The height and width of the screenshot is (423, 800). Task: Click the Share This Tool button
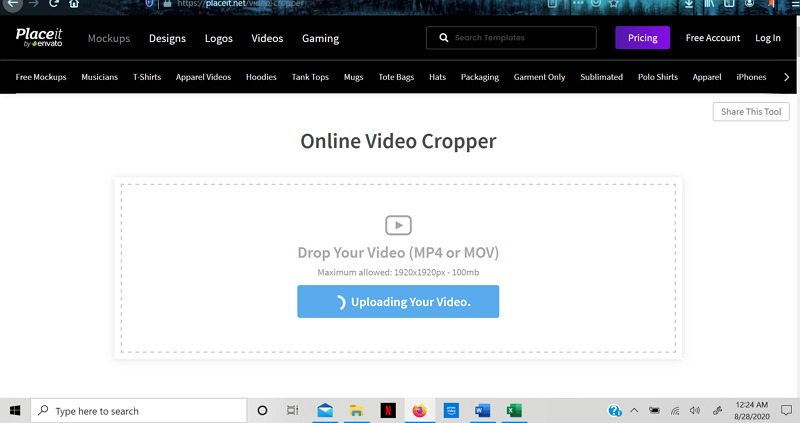pos(751,112)
